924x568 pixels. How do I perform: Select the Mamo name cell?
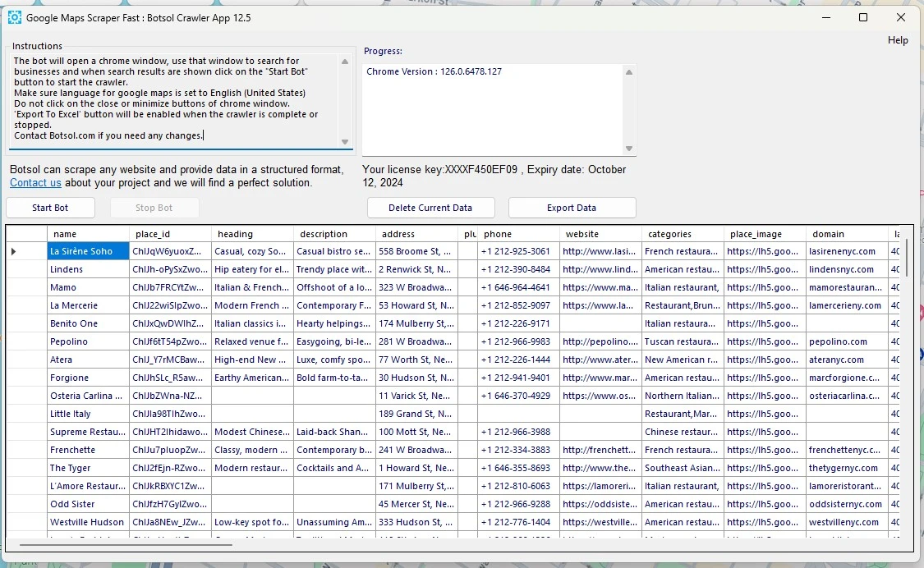pos(88,287)
